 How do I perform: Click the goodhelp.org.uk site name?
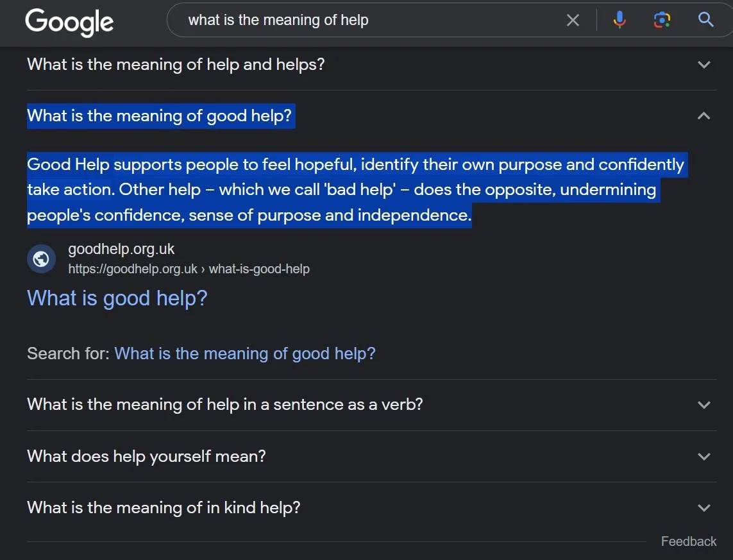121,249
